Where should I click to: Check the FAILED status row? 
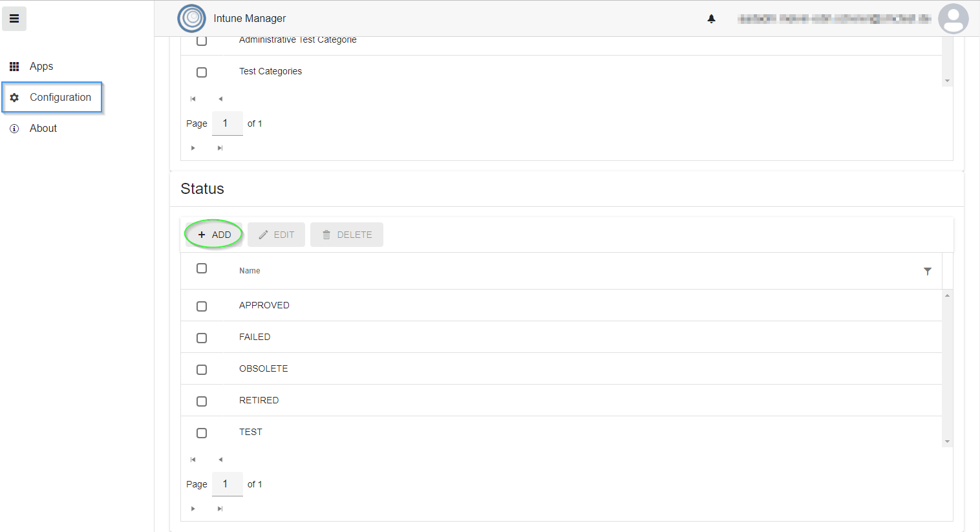(x=202, y=338)
